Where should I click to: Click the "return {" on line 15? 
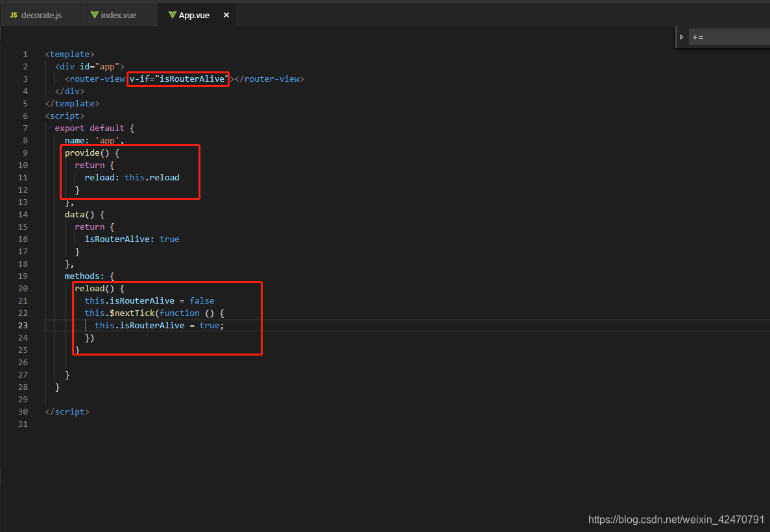coord(94,226)
